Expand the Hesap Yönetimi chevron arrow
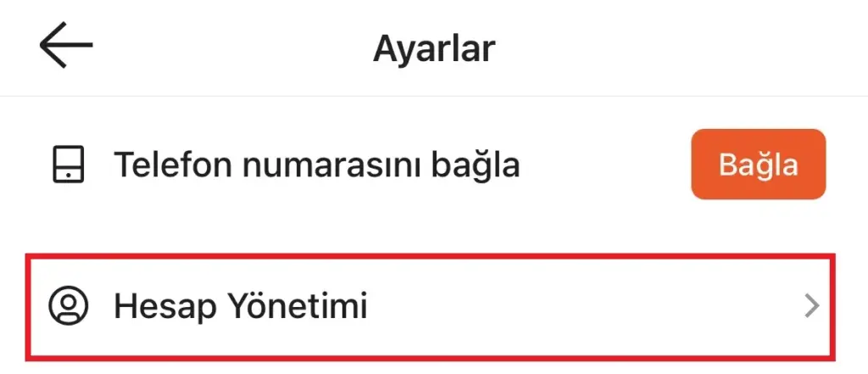The height and width of the screenshot is (374, 868). tap(811, 306)
